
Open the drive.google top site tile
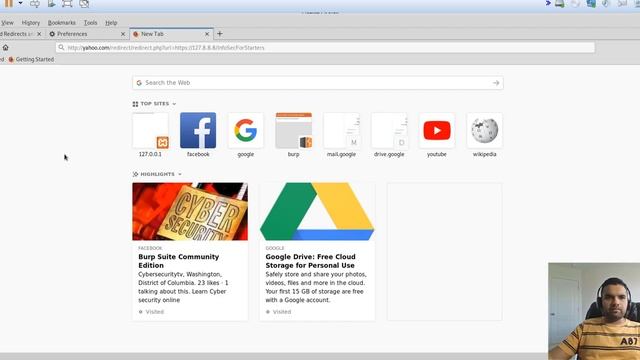(x=389, y=130)
